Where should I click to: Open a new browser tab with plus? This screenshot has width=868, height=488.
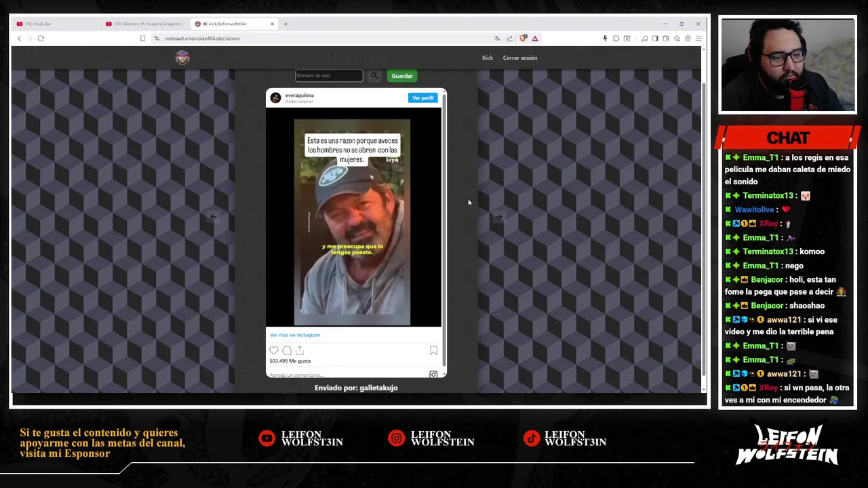point(285,24)
